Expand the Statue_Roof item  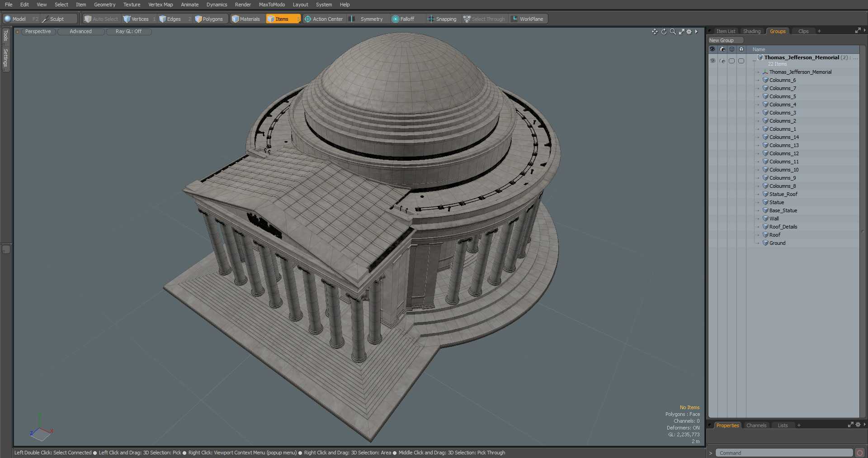(x=758, y=194)
